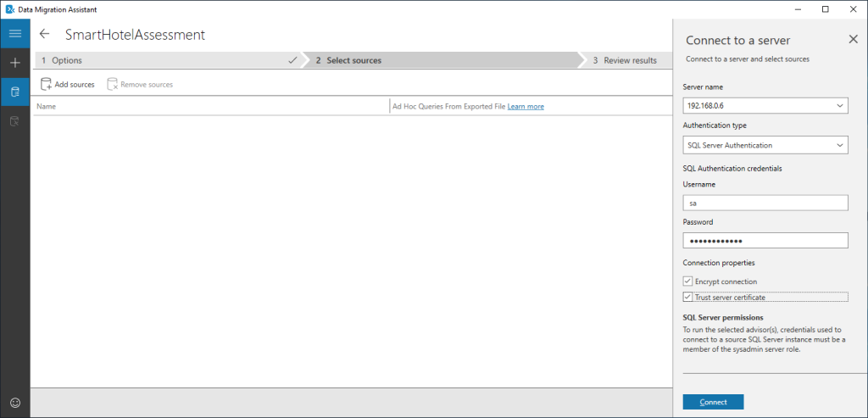Screen dimensions: 868x418
Task: Click Ad Hoc Queries From Exported File header
Action: point(449,106)
